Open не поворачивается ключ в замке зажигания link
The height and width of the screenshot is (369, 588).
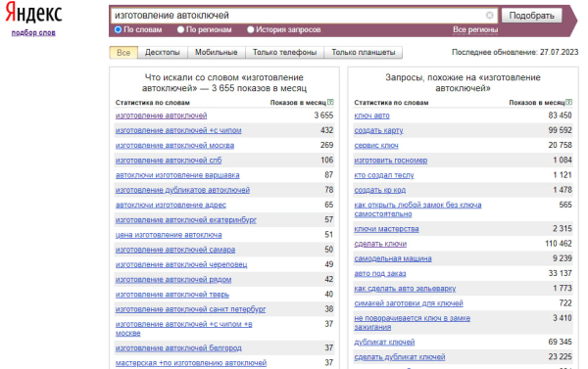(x=413, y=323)
